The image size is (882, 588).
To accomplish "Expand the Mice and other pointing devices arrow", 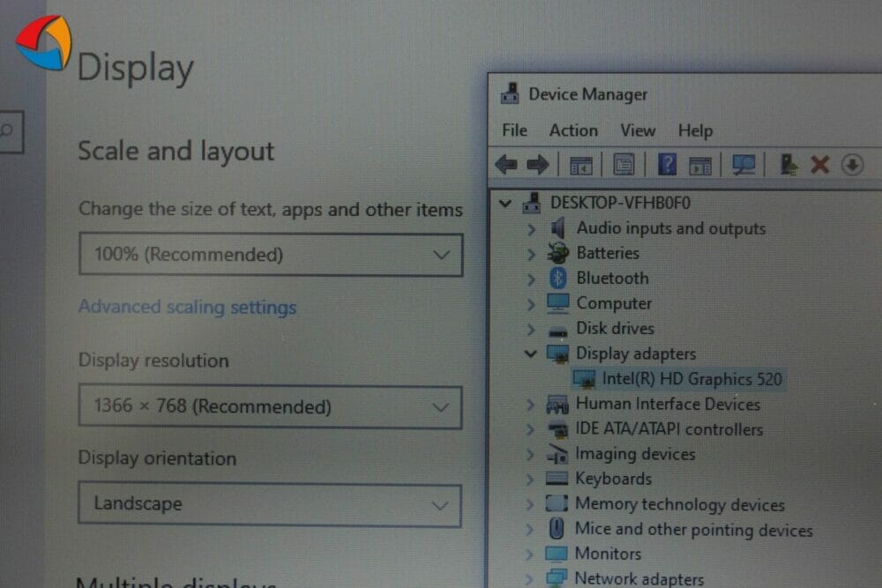I will pos(530,530).
